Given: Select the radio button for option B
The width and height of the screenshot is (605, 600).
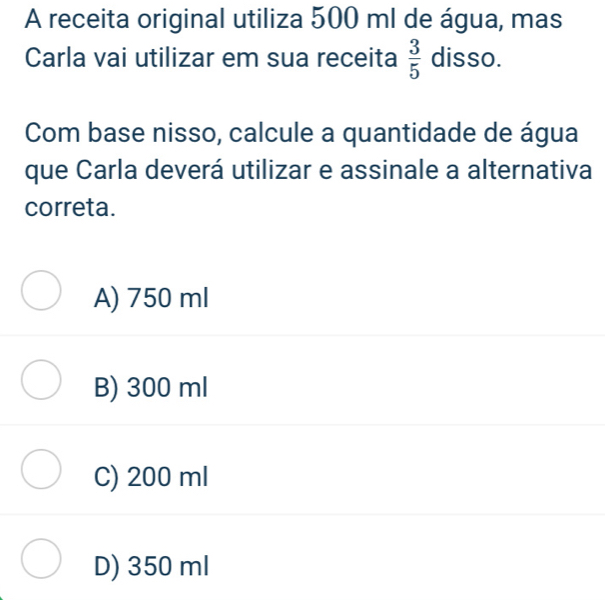Looking at the screenshot, I should [x=41, y=380].
